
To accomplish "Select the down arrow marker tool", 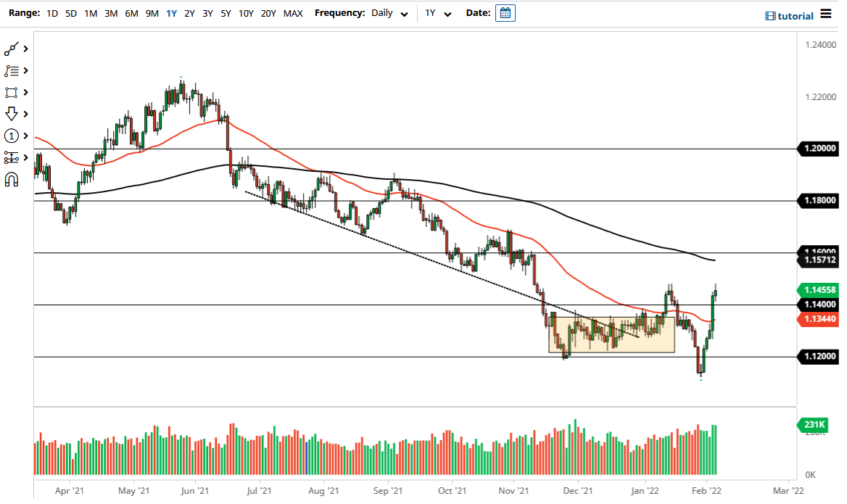I will pos(12,114).
